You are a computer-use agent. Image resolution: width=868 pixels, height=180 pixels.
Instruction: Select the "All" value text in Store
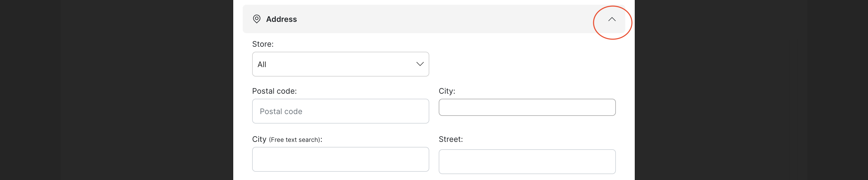tap(262, 64)
